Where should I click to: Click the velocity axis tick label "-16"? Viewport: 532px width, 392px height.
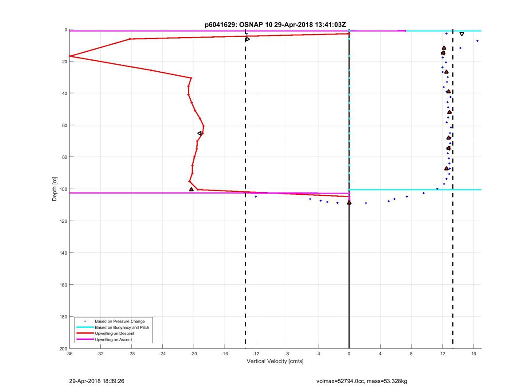[225, 354]
